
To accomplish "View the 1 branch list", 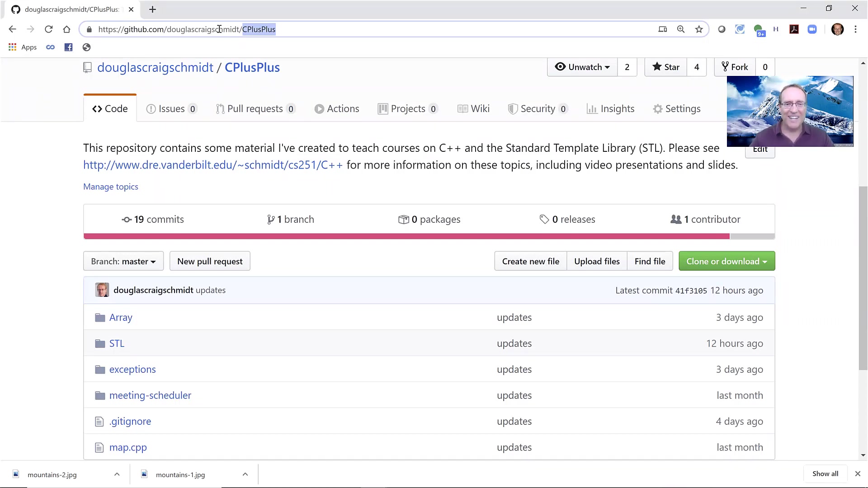I will coord(290,220).
